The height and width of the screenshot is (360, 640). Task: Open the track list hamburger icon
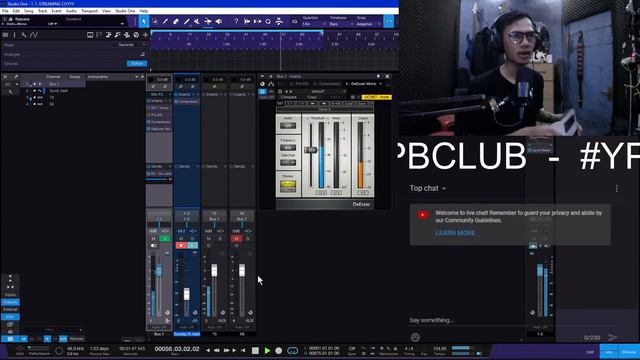[x=5, y=35]
